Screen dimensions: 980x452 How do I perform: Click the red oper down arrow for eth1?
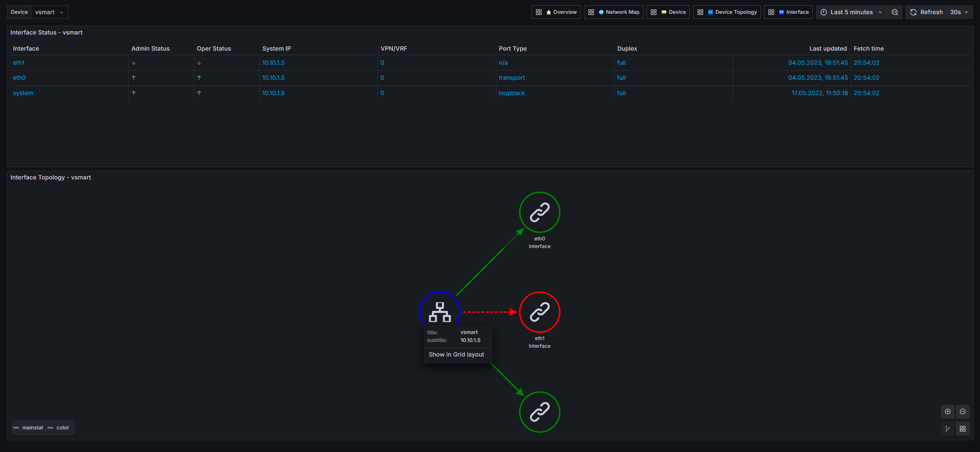coord(199,63)
